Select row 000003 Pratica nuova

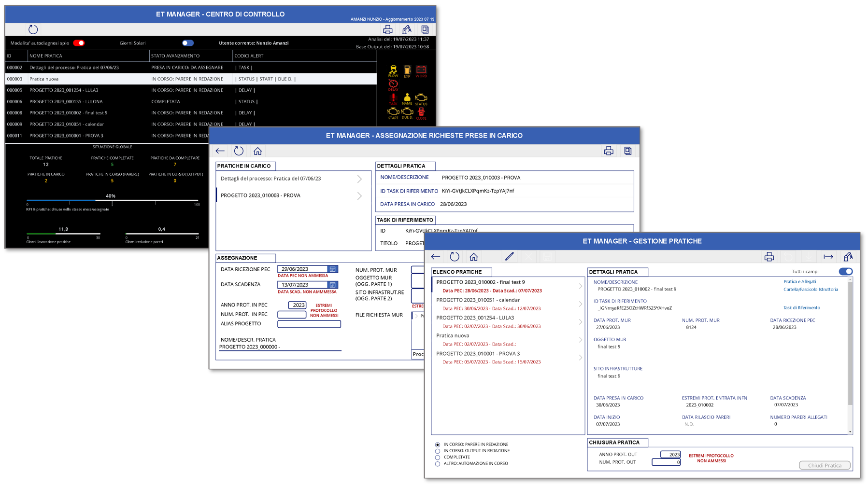click(191, 79)
